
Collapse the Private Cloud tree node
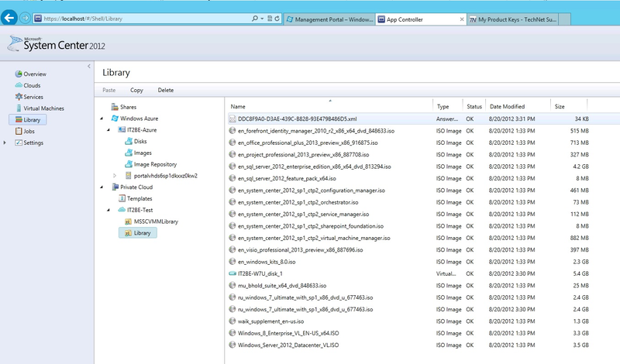(102, 187)
